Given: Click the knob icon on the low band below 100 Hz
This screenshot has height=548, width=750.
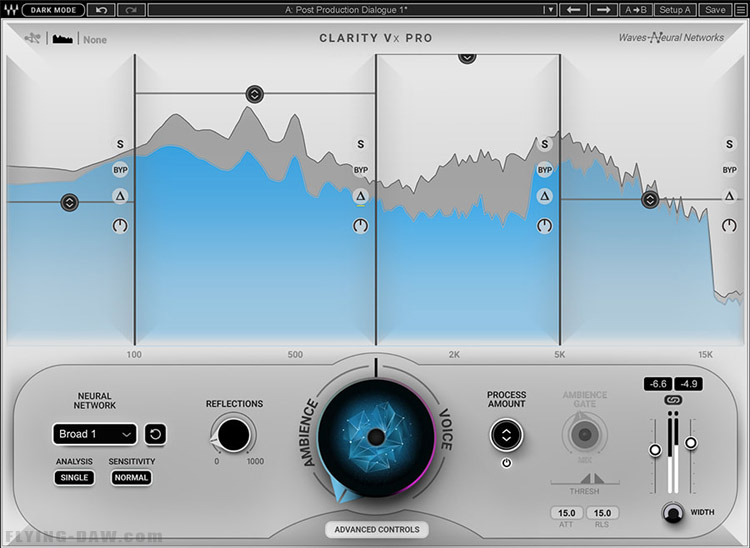Looking at the screenshot, I should [120, 225].
